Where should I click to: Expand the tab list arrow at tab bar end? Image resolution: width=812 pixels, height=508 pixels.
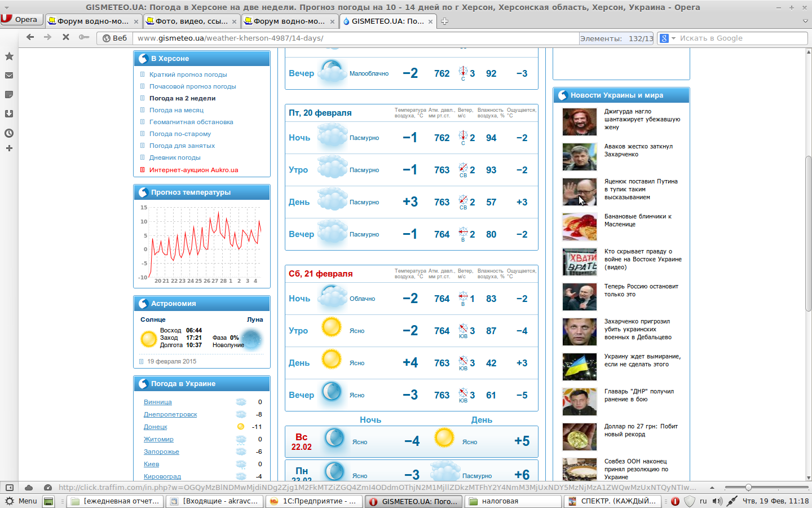[805, 21]
